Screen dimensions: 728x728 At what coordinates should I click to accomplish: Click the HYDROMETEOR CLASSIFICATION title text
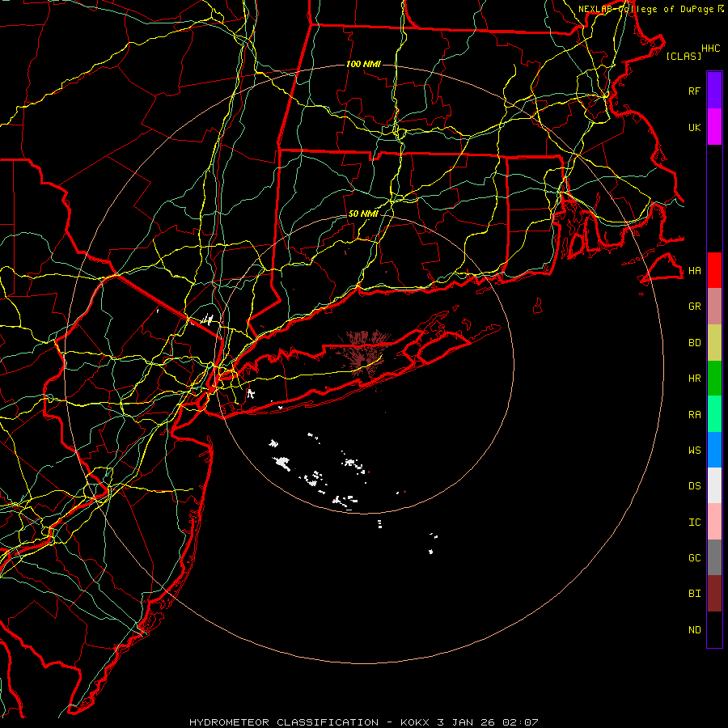(284, 722)
